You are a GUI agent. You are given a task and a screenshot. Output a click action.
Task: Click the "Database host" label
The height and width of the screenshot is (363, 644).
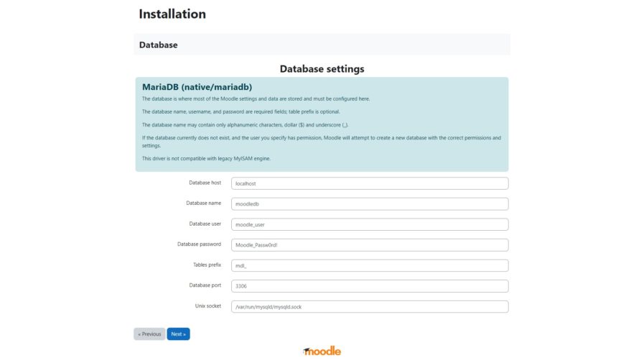(205, 183)
